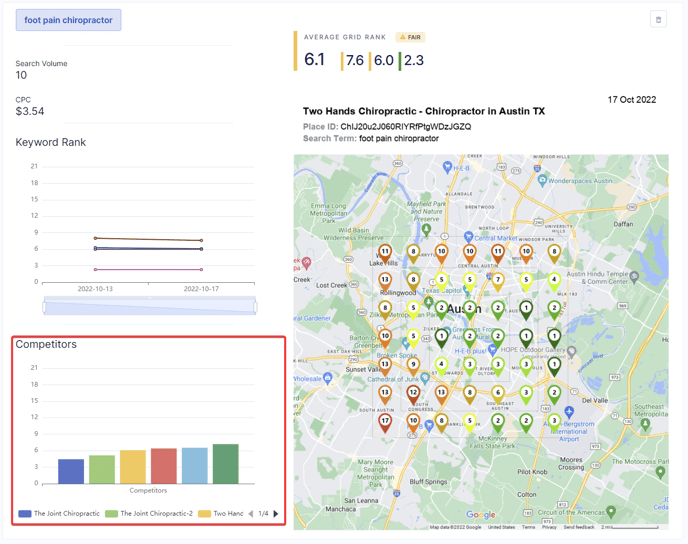Select Circuit of the Americas marker

point(611,512)
